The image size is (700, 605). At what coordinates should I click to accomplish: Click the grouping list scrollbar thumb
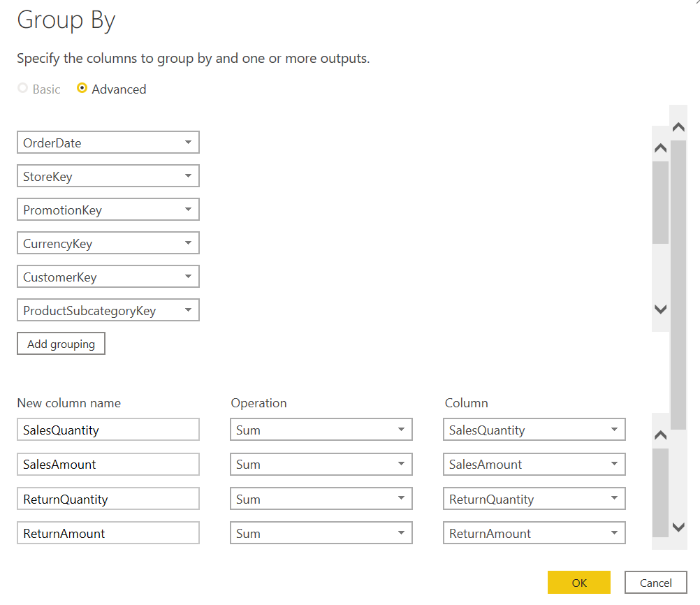coord(660,203)
